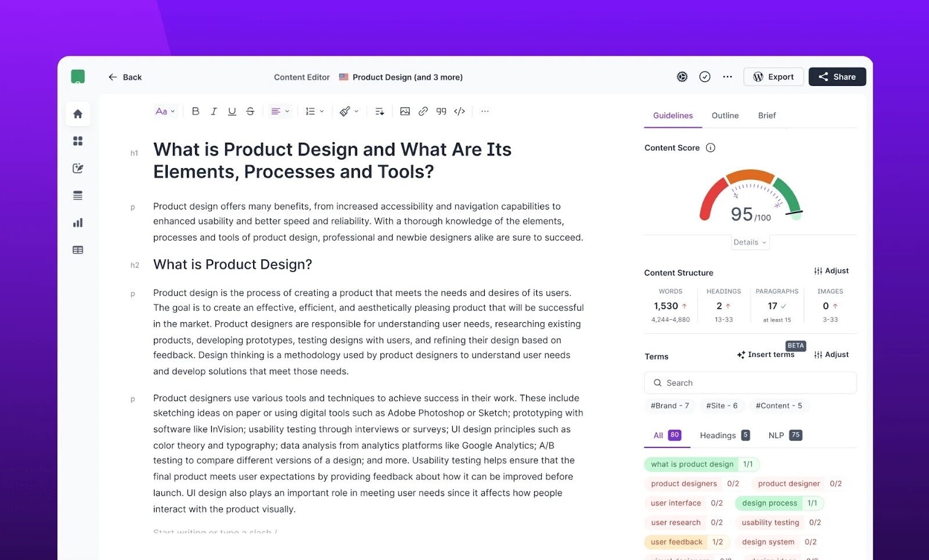Insert a blockquote
Image resolution: width=929 pixels, height=560 pixels.
[441, 111]
